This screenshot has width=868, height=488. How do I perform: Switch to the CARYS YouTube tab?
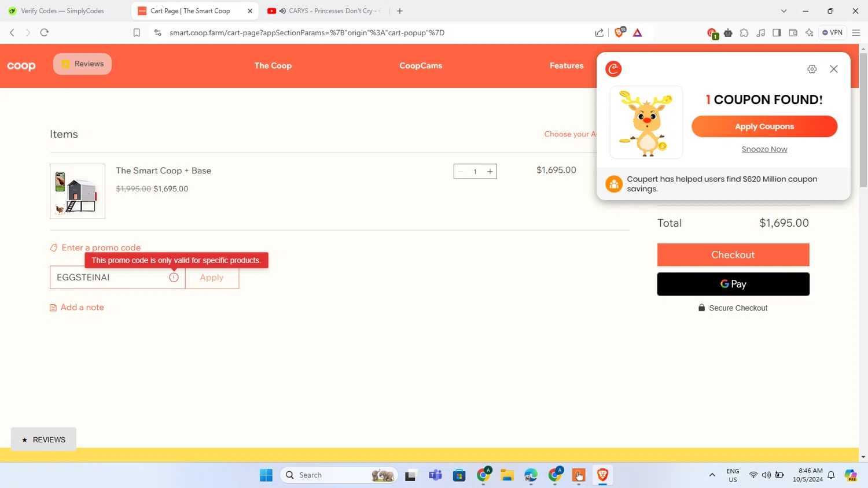pyautogui.click(x=324, y=11)
